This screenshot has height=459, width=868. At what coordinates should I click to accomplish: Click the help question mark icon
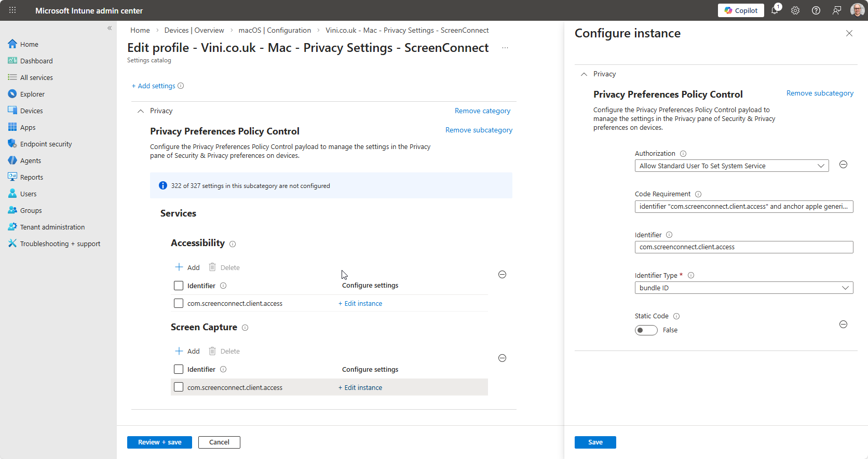[x=816, y=10]
